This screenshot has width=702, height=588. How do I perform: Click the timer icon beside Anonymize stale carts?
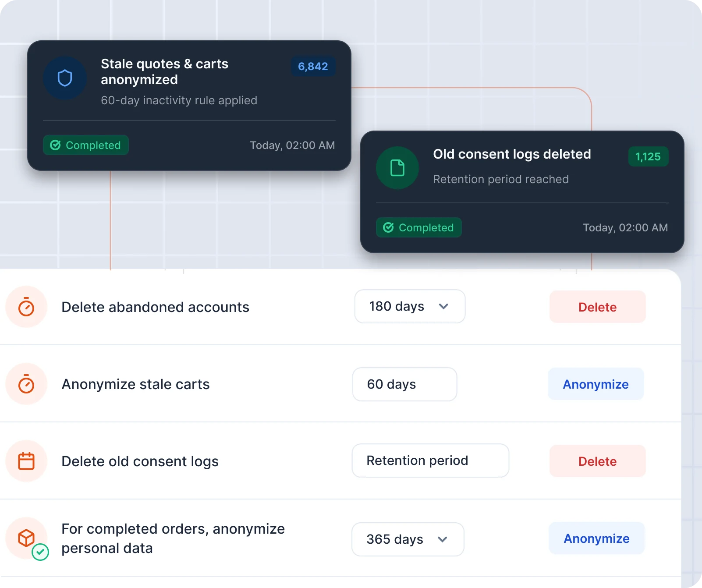(26, 384)
